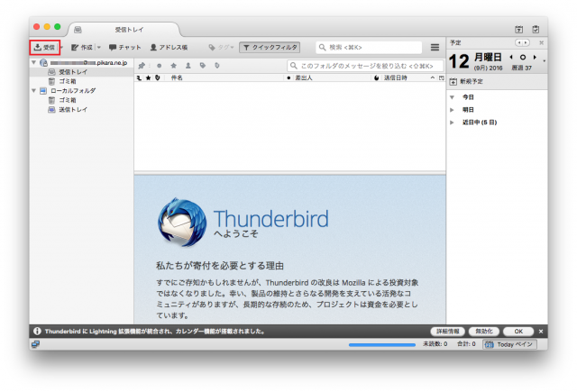Dismiss the Lightning notification with the X
Screen dimensions: 577x392
(541, 332)
